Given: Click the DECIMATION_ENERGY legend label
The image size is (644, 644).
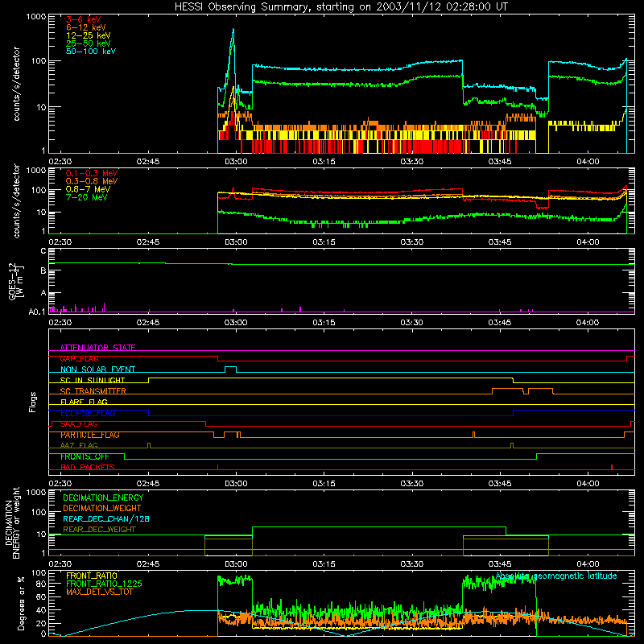Looking at the screenshot, I should pyautogui.click(x=103, y=497).
